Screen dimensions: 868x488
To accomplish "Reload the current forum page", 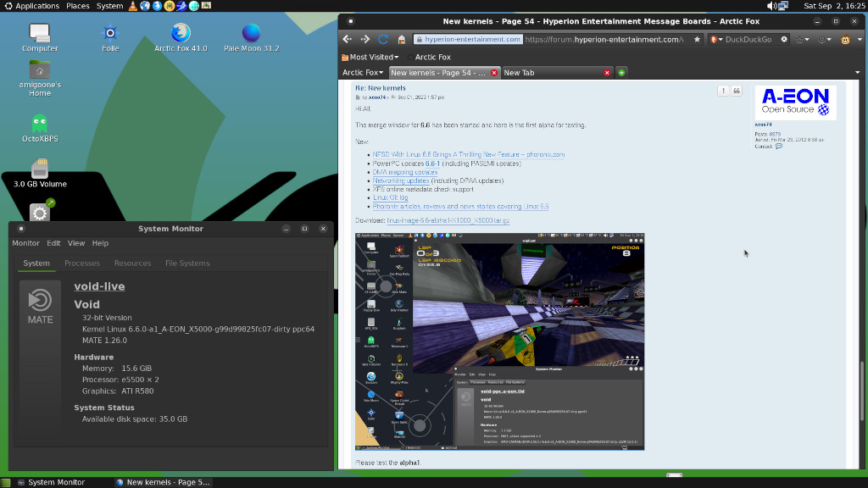I will coord(383,39).
